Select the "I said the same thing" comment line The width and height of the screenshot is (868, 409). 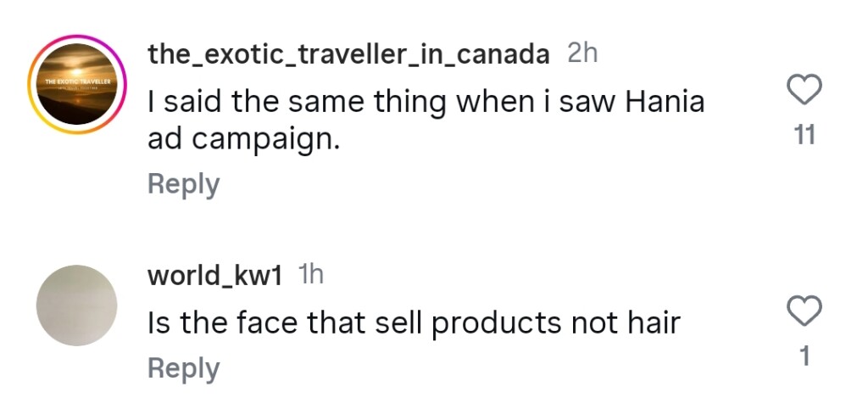click(426, 104)
